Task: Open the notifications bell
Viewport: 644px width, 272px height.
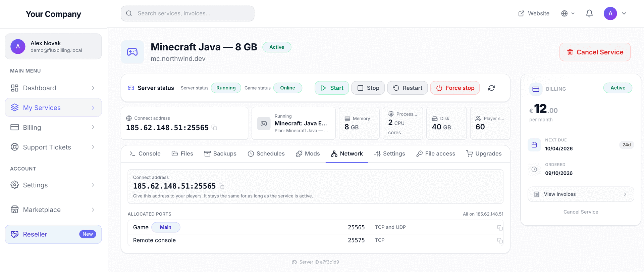Action: [x=589, y=13]
